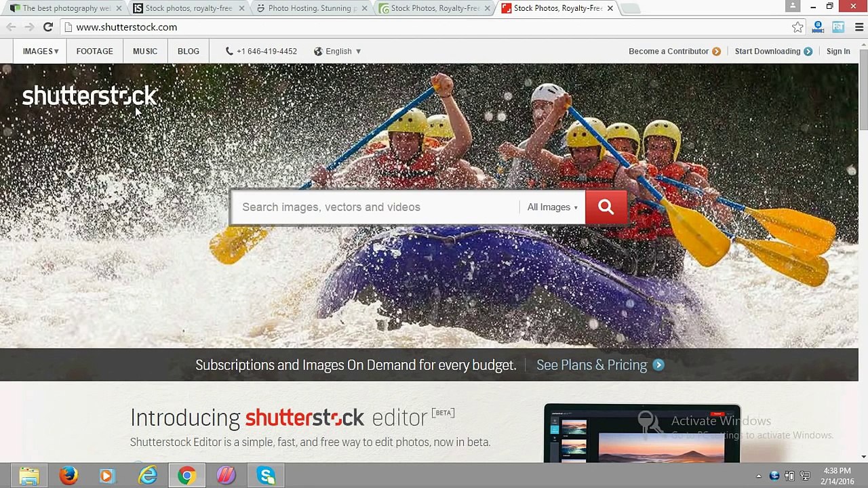Switch to the Photo Hosting tab
Screen dimensions: 868x488
click(x=312, y=8)
